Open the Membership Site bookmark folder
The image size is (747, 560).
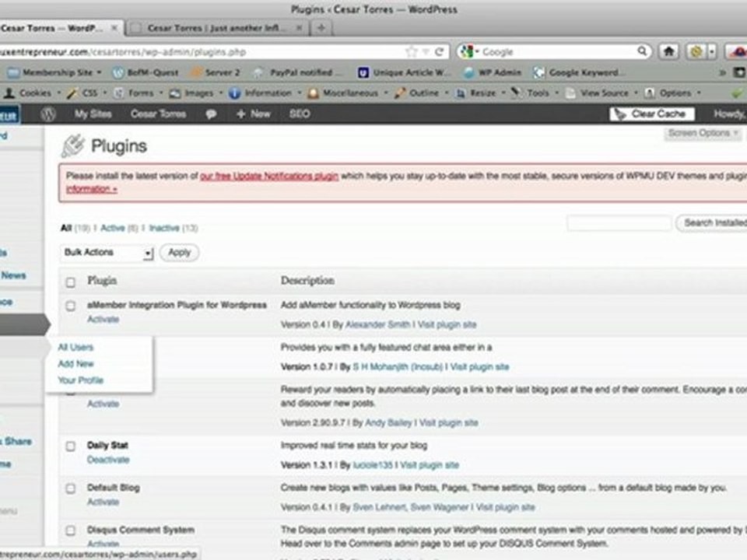54,72
